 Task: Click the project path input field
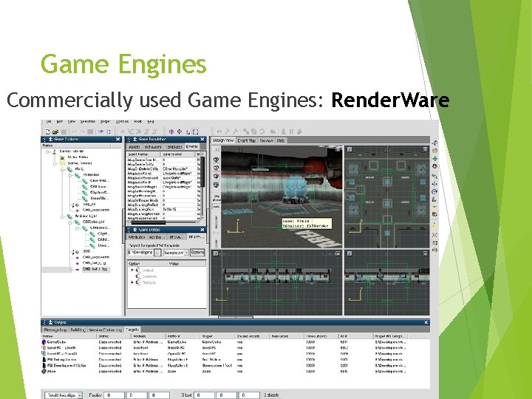pyautogui.click(x=141, y=253)
